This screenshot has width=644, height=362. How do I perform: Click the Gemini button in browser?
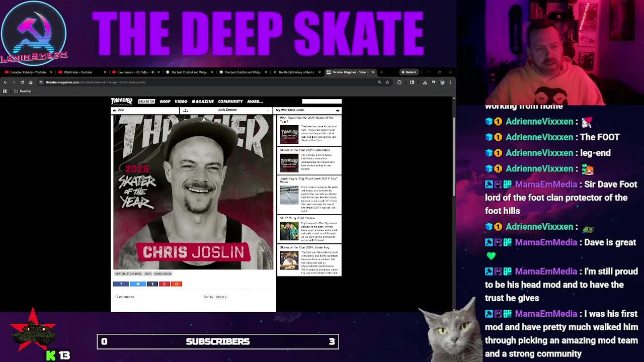[x=409, y=72]
